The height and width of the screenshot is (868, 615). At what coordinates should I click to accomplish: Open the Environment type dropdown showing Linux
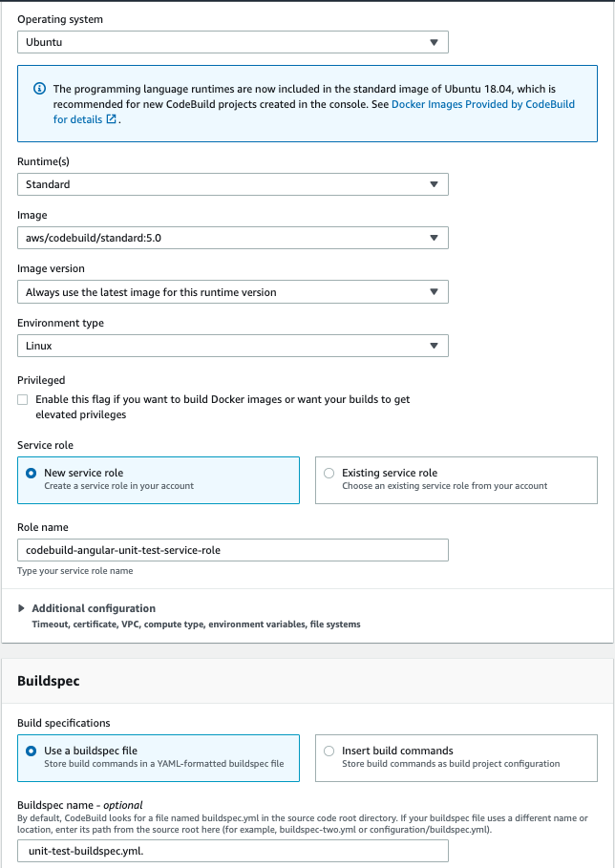point(232,346)
